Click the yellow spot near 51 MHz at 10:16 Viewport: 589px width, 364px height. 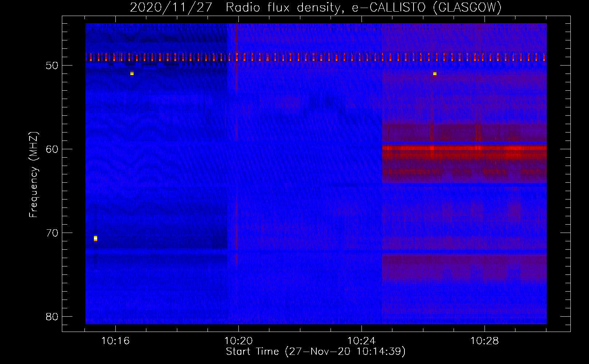point(132,74)
